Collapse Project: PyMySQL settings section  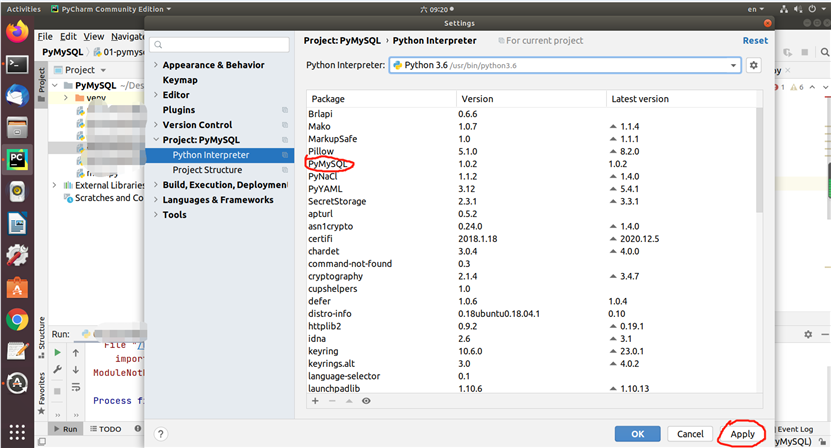point(155,139)
